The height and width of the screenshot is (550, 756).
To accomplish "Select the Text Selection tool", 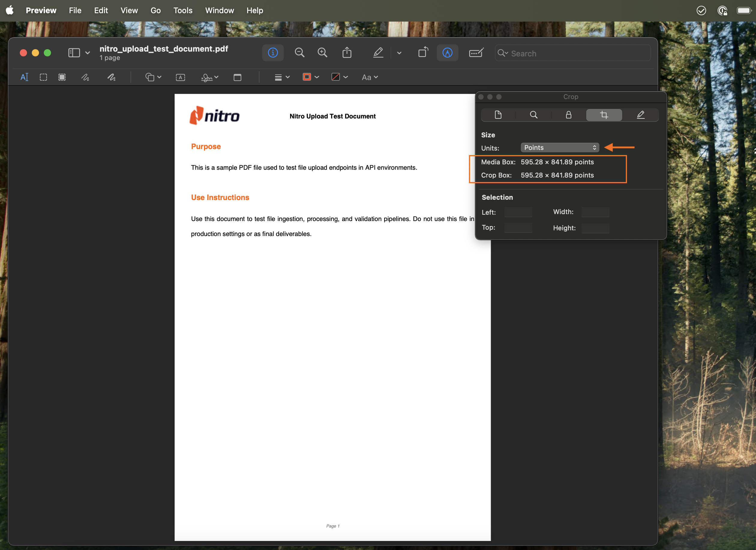I will click(24, 77).
